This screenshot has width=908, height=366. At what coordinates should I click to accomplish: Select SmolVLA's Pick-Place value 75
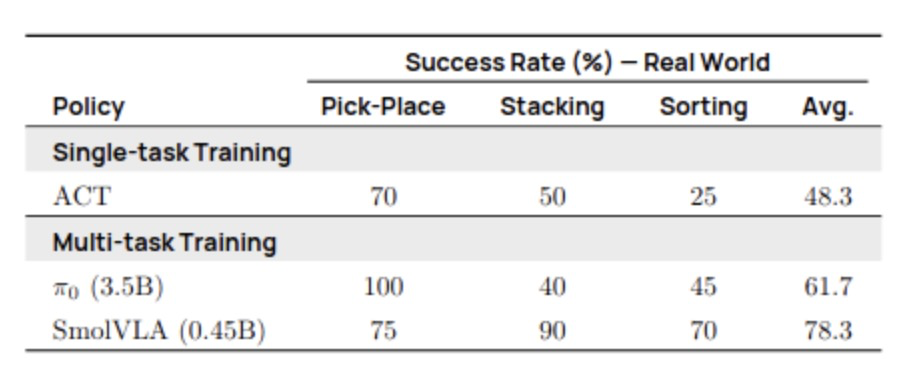pyautogui.click(x=383, y=331)
